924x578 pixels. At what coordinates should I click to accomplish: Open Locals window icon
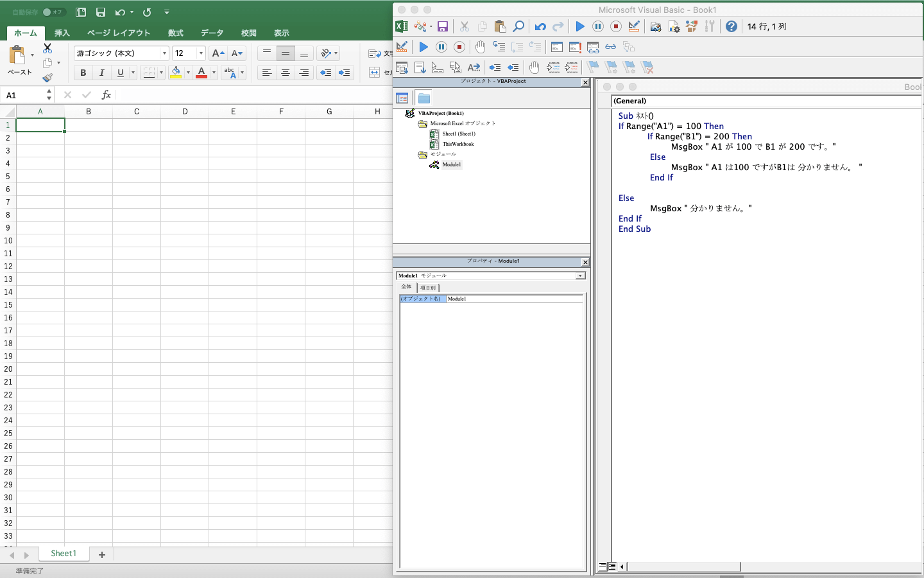tap(557, 47)
